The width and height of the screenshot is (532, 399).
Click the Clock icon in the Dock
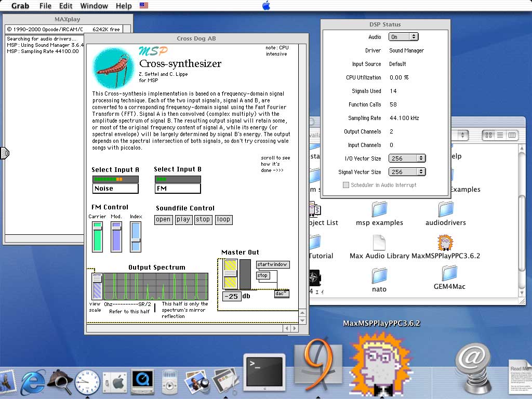[x=87, y=382]
